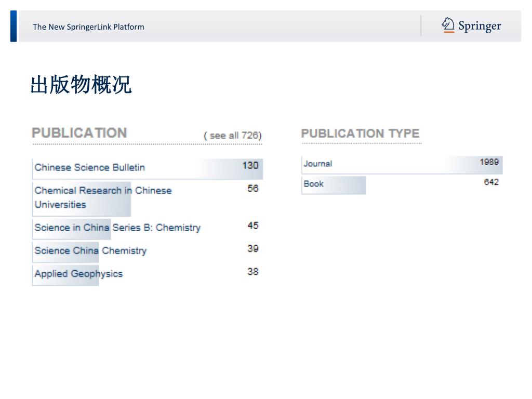The height and width of the screenshot is (399, 532).
Task: Click the count 39 for Science China Chemistry
Action: point(253,248)
